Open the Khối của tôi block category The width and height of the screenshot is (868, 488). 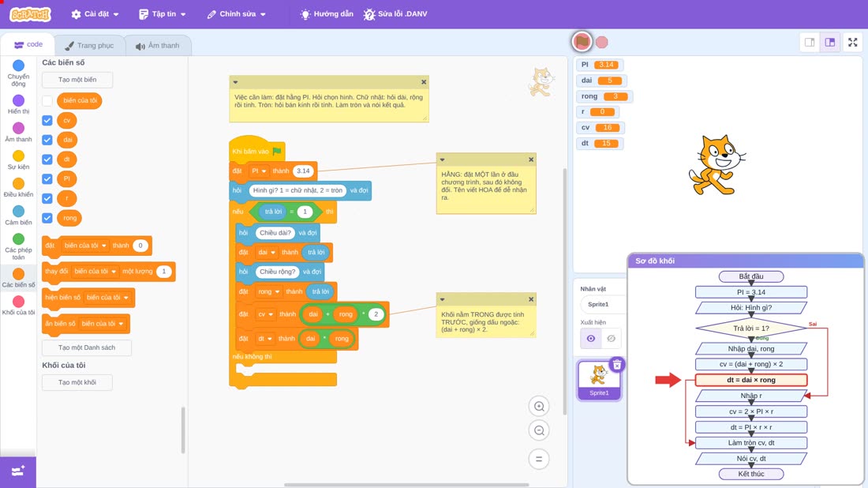tap(18, 306)
